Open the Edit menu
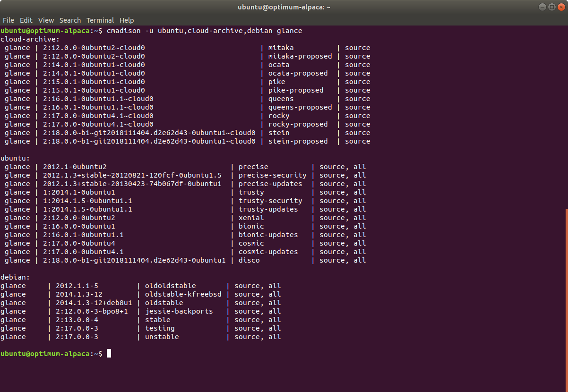Image resolution: width=568 pixels, height=392 pixels. (x=26, y=20)
